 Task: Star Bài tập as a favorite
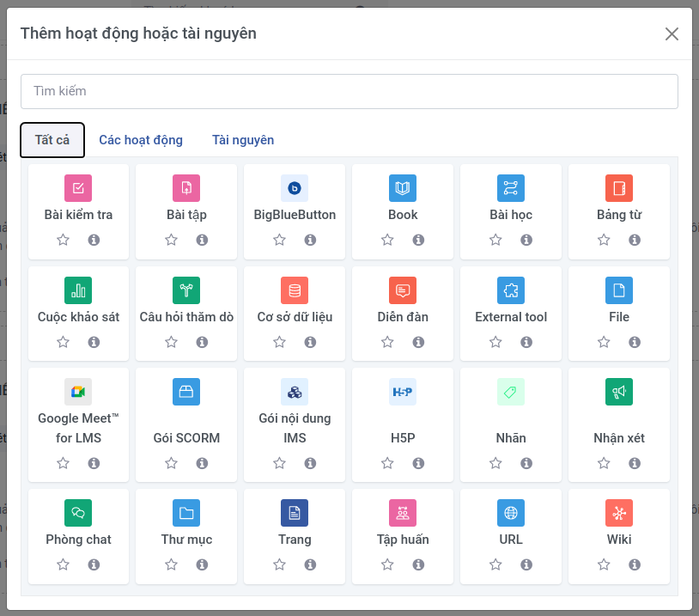tap(171, 240)
